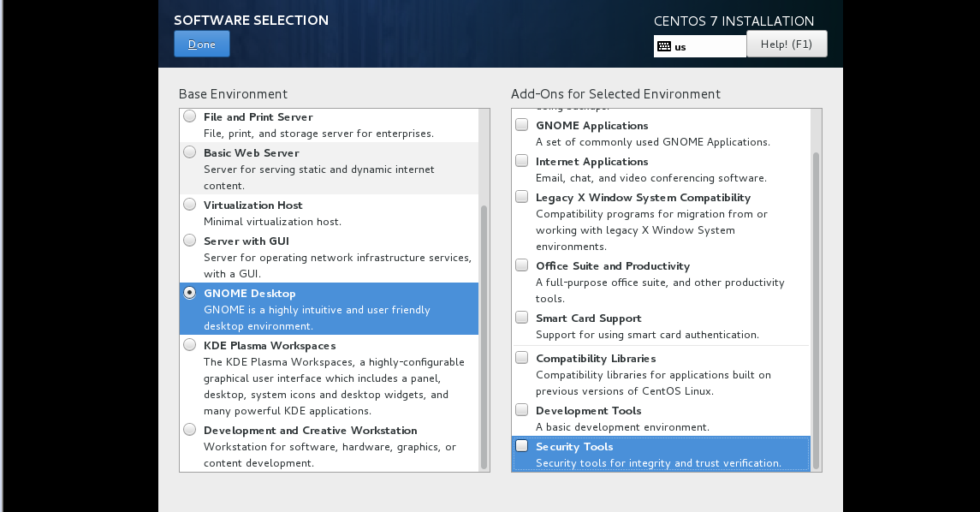
Task: Check Smart Card Support box
Action: pos(522,318)
